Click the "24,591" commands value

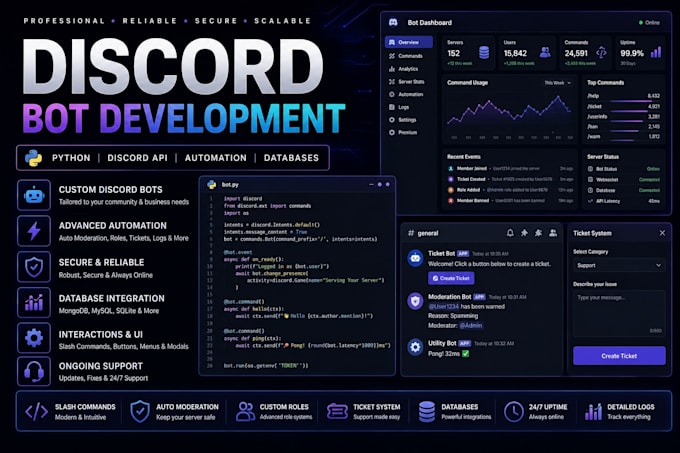click(x=576, y=53)
